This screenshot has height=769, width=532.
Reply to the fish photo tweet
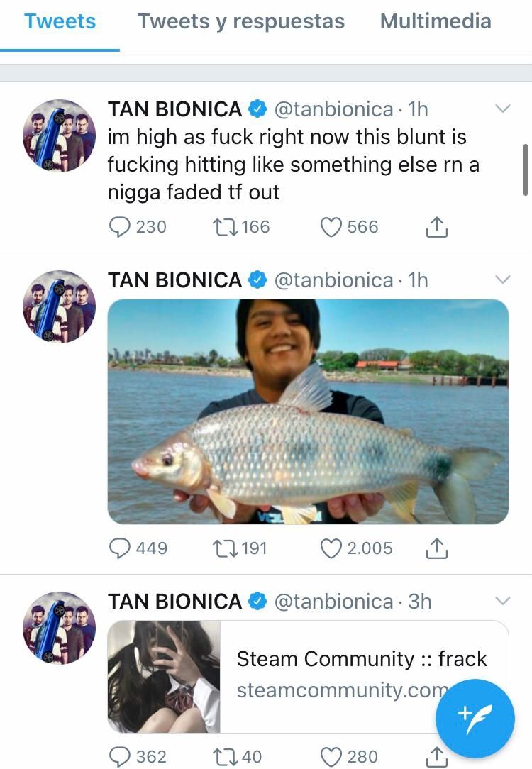(121, 548)
